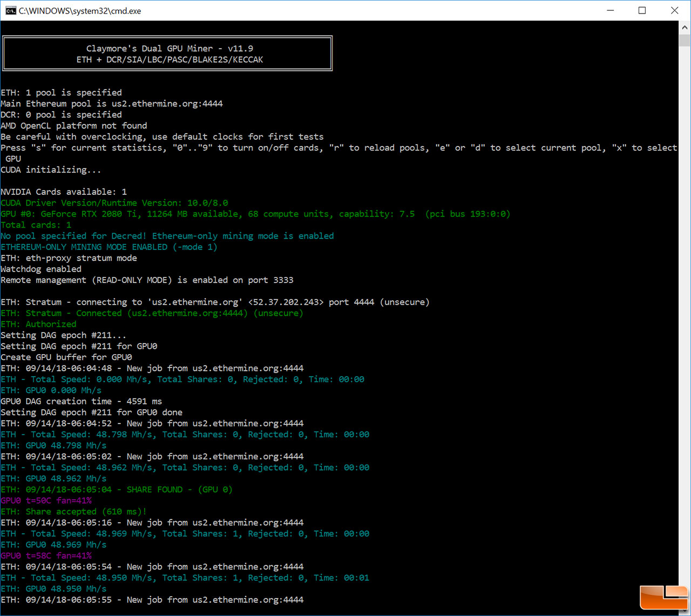Click the "GPU #0: GeForce RTX 2080 Ti" line

255,214
